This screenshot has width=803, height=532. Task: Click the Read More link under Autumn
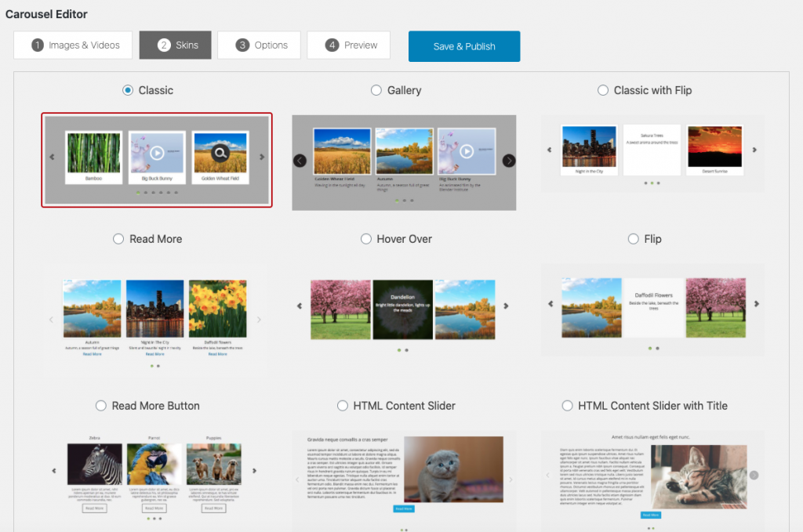93,354
